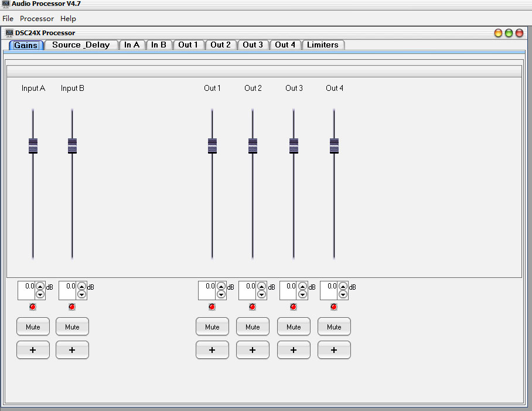
Task: Click the plus button under Input B
Action: [x=72, y=350]
